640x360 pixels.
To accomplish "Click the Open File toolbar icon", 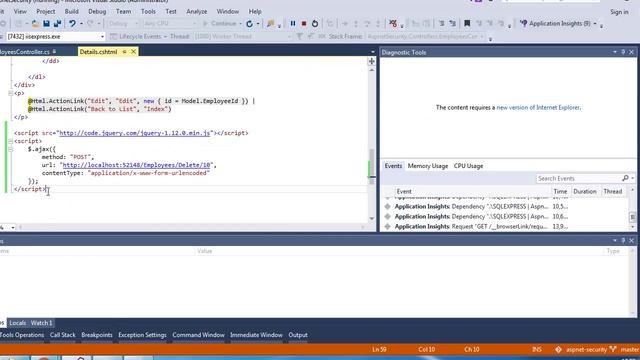I will pyautogui.click(x=36, y=24).
